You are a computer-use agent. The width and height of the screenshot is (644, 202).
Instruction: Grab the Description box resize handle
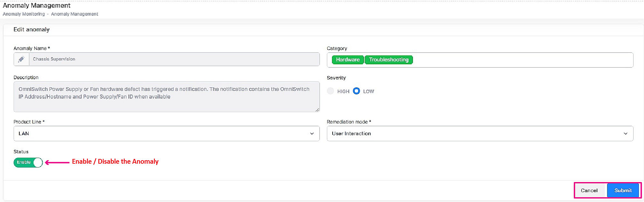(x=317, y=110)
